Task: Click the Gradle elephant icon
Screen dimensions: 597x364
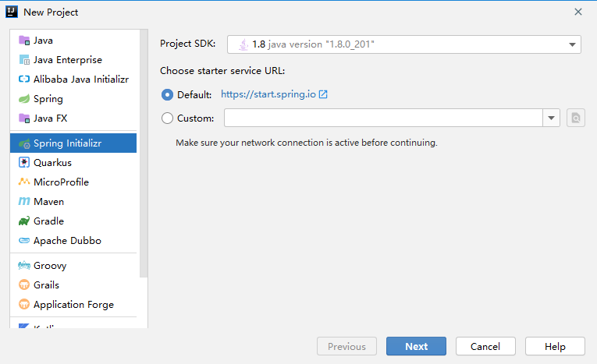Action: coord(23,221)
